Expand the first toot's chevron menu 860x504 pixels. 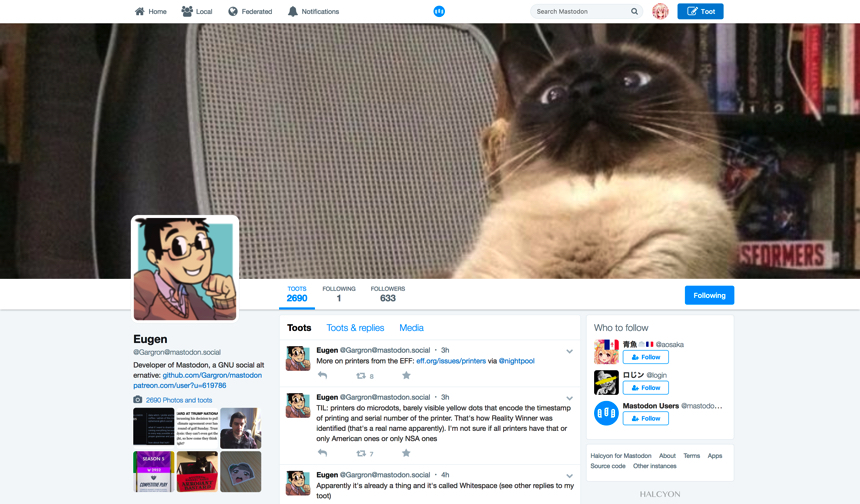pyautogui.click(x=570, y=352)
